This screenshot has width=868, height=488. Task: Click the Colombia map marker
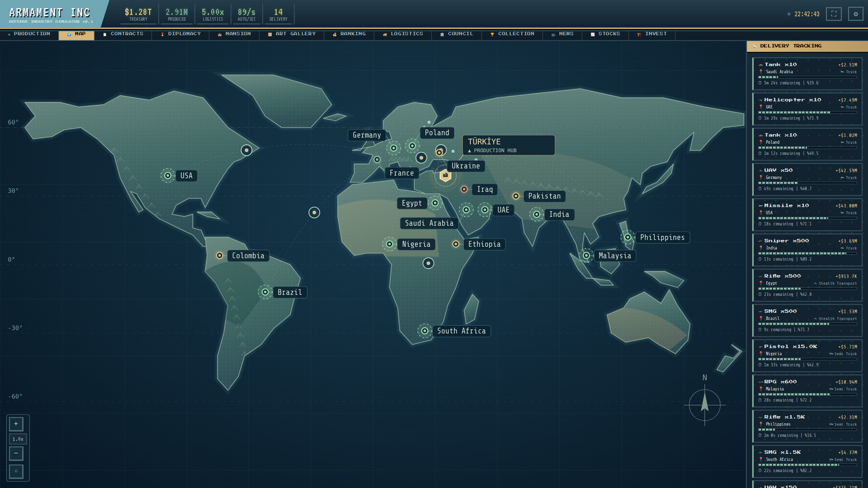coord(219,255)
